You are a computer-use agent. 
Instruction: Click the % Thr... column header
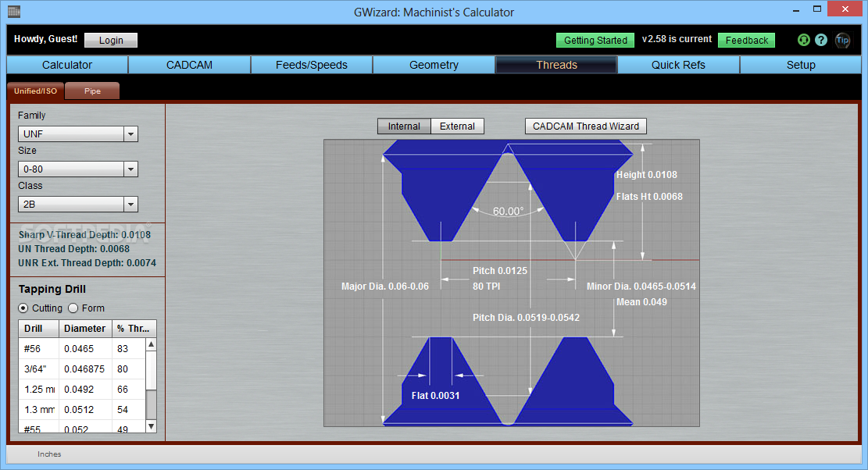point(134,329)
